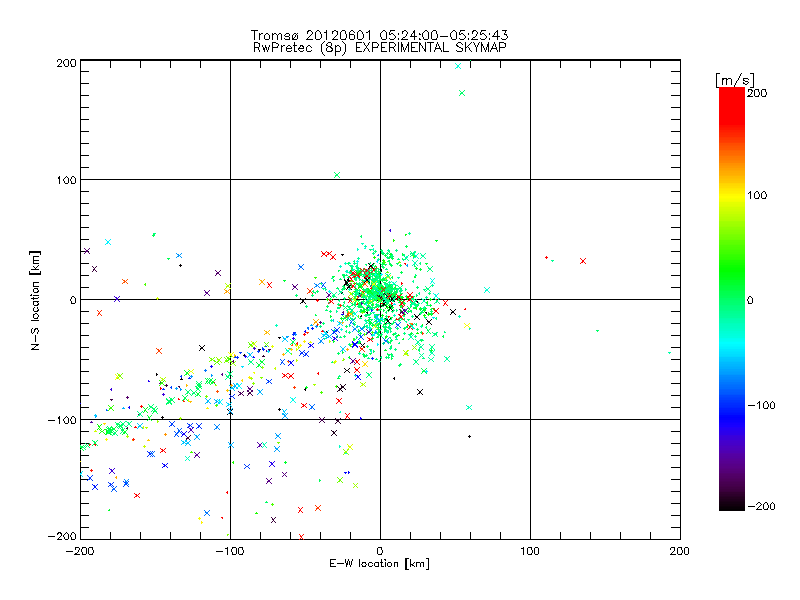Click the N-S axis tick label "100"

[x=66, y=180]
